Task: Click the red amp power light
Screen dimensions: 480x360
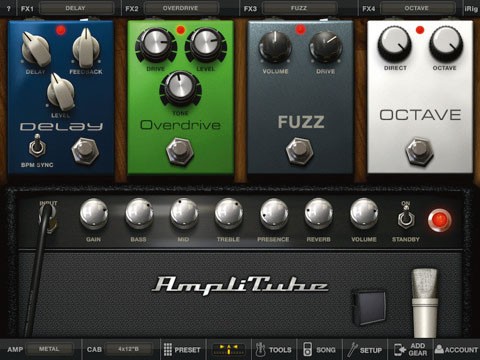Action: [x=440, y=220]
